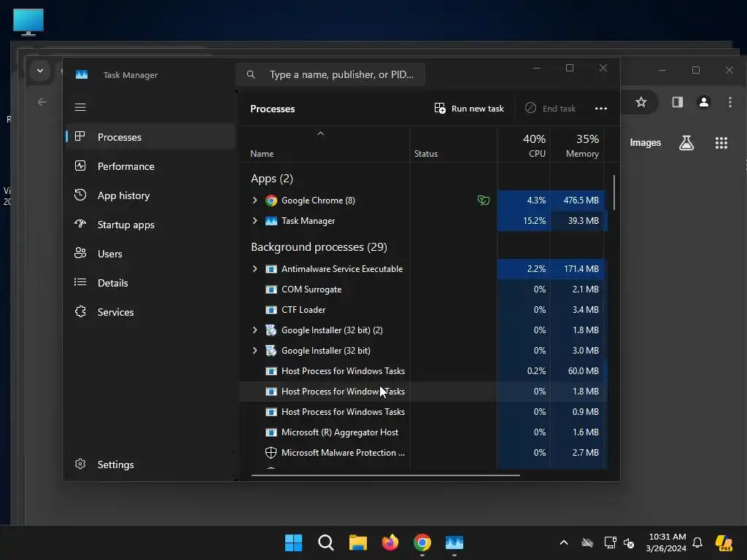Image resolution: width=747 pixels, height=560 pixels.
Task: Expand the Google Chrome (8) process group
Action: pos(255,201)
